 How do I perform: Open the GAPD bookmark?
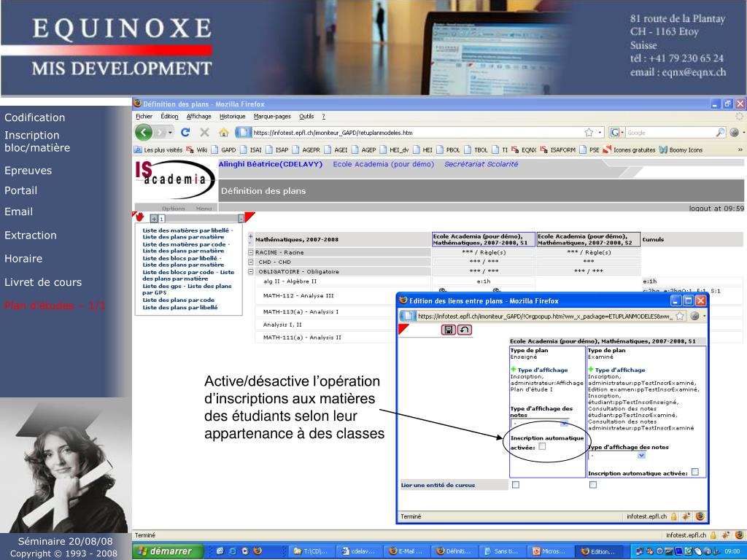223,149
